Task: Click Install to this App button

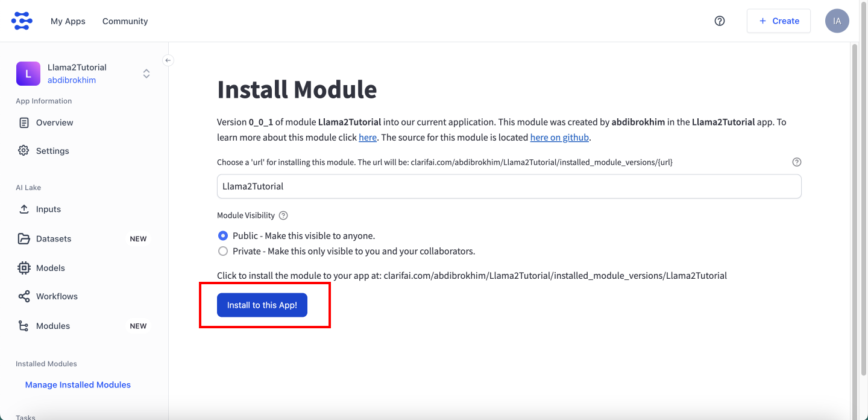Action: 262,305
